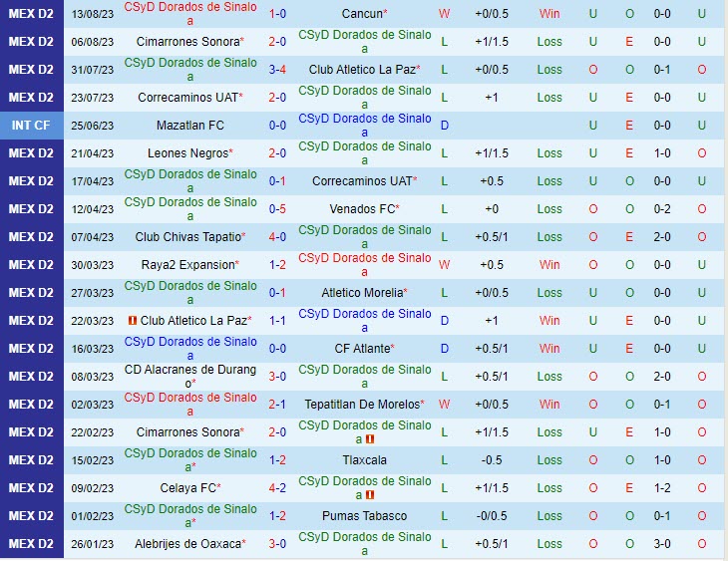Open the Venados FC team link
This screenshot has width=728, height=561.
(362, 209)
